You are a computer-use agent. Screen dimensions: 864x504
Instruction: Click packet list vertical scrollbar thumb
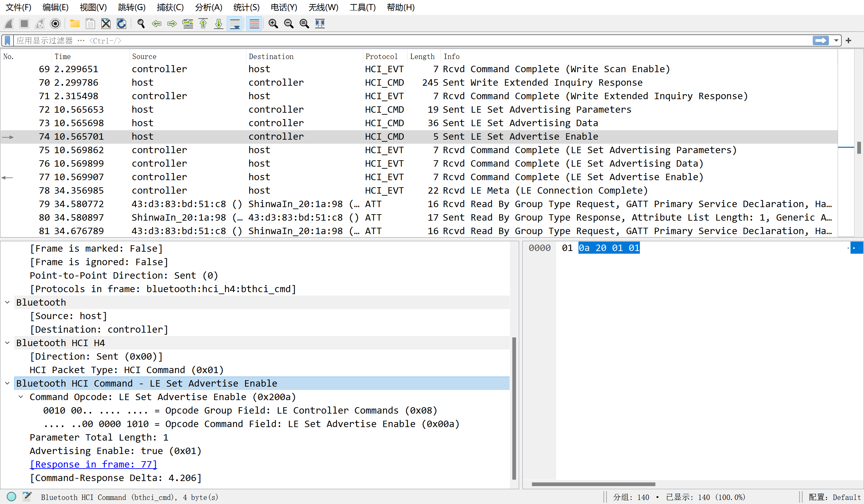tap(859, 148)
